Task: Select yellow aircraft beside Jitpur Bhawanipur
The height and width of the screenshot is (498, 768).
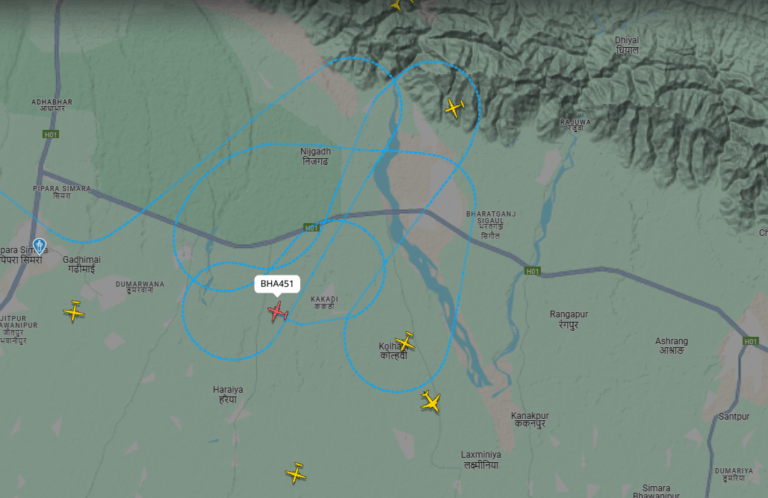Action: (x=74, y=311)
